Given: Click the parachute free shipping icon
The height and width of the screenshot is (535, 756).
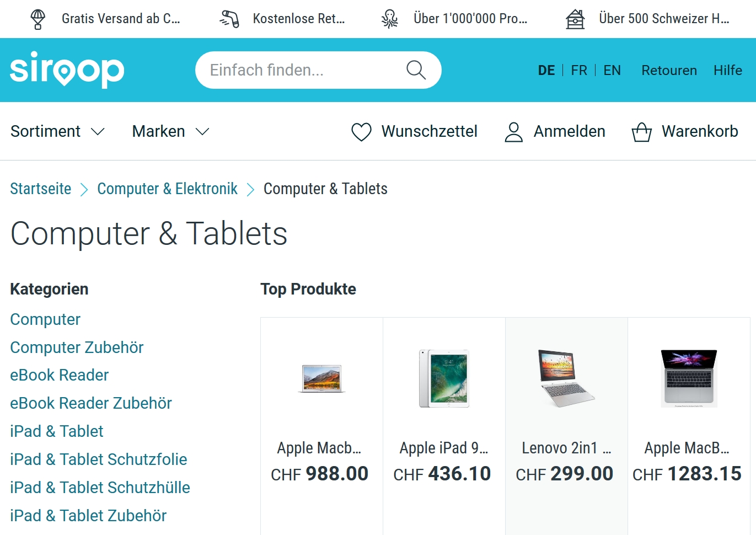Looking at the screenshot, I should [38, 19].
